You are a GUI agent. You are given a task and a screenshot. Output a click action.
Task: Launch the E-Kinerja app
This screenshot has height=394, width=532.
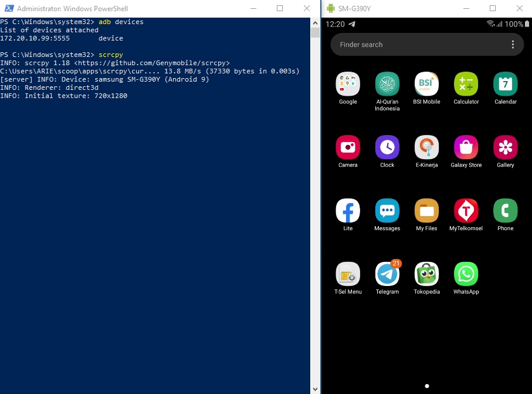426,147
